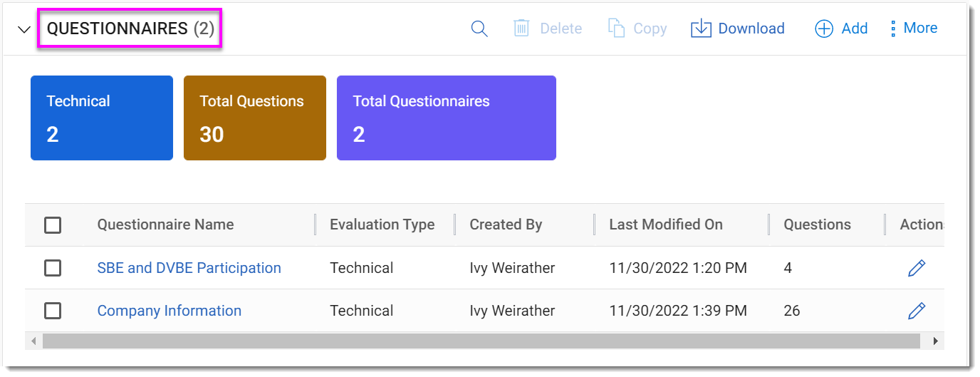
Task: Click the Delete trash icon
Action: [x=521, y=29]
